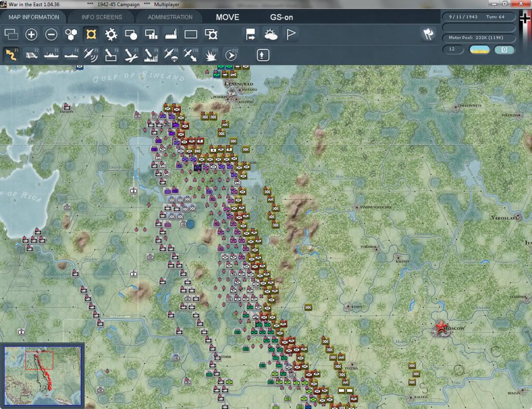The height and width of the screenshot is (409, 532).
Task: Select the F8 bomb-over-city icon
Action: point(151,55)
